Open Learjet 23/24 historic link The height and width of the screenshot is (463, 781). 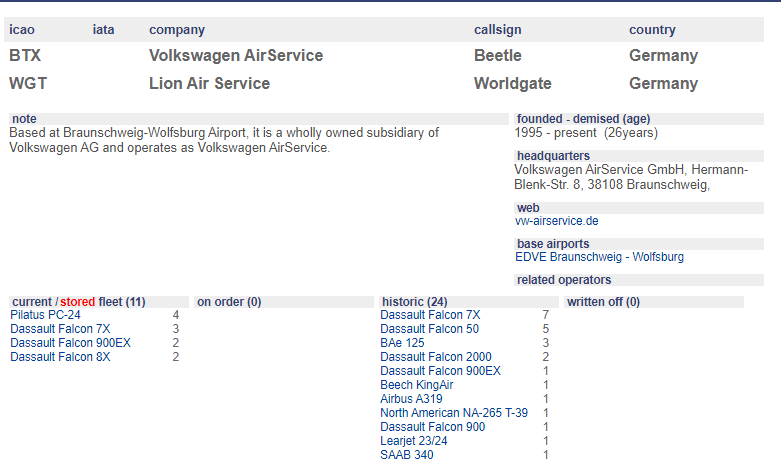tap(414, 440)
